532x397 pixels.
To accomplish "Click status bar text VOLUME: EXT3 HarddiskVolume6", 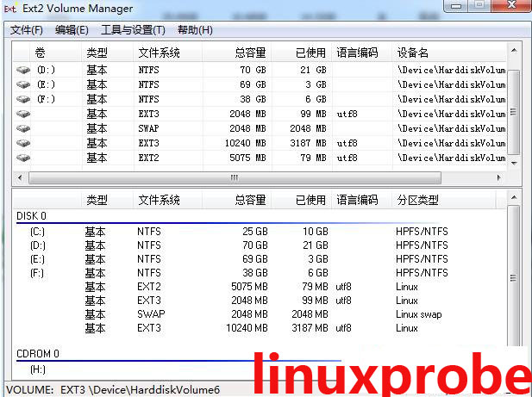I will pyautogui.click(x=113, y=390).
